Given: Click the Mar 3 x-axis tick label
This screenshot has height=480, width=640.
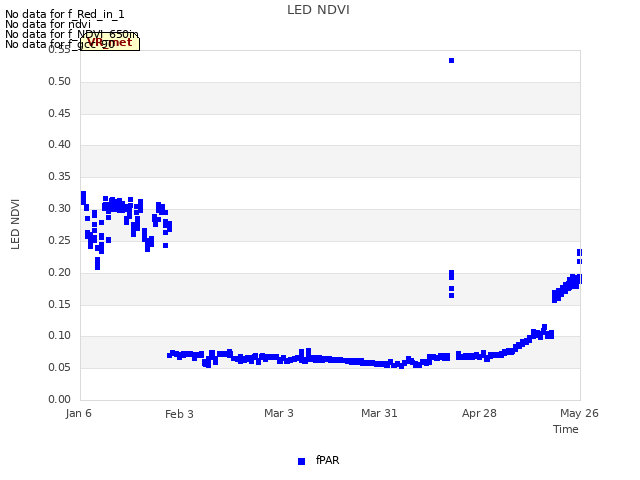Looking at the screenshot, I should pos(279,413).
